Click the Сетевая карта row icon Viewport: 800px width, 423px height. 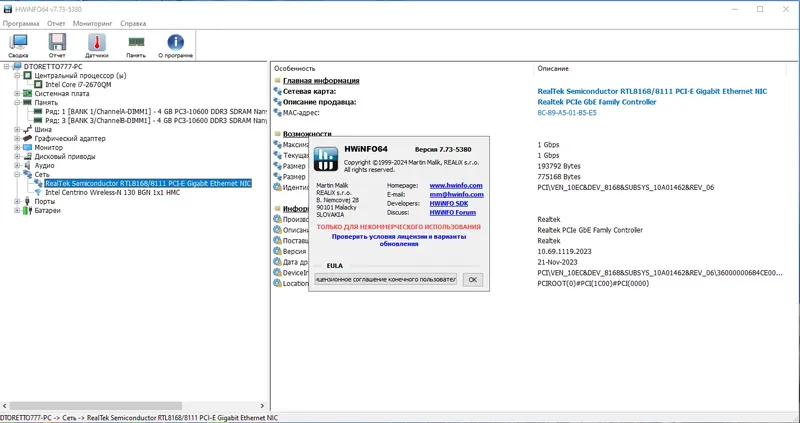277,91
